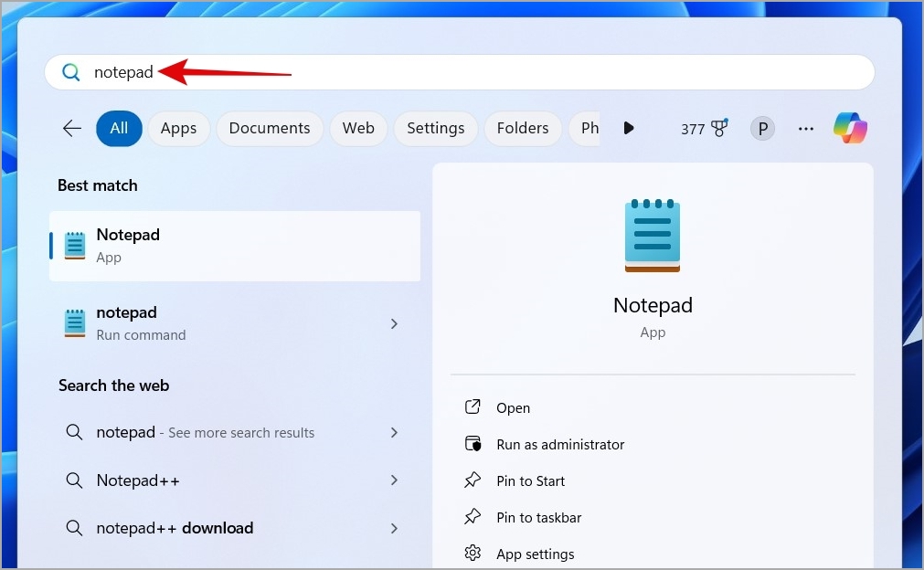Click the search box containing notepad

pos(459,72)
